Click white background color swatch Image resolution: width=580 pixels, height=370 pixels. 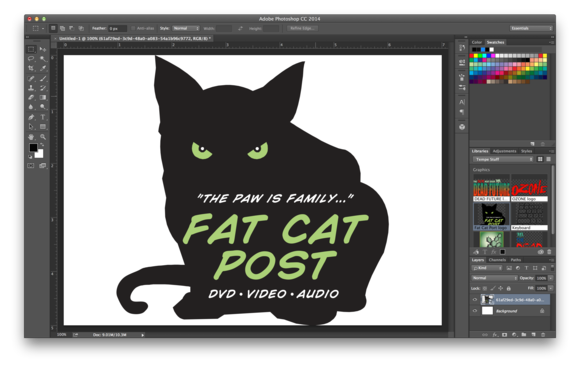coord(40,154)
